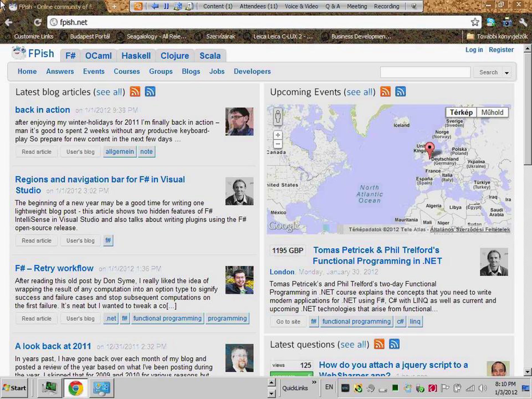Click the Windows Start button

pyautogui.click(x=14, y=388)
